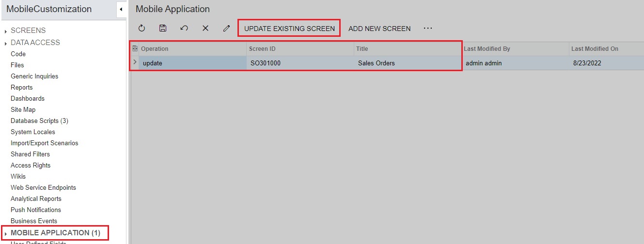Click the grid selector icon beside Operation header
The image size is (644, 244).
click(x=135, y=49)
